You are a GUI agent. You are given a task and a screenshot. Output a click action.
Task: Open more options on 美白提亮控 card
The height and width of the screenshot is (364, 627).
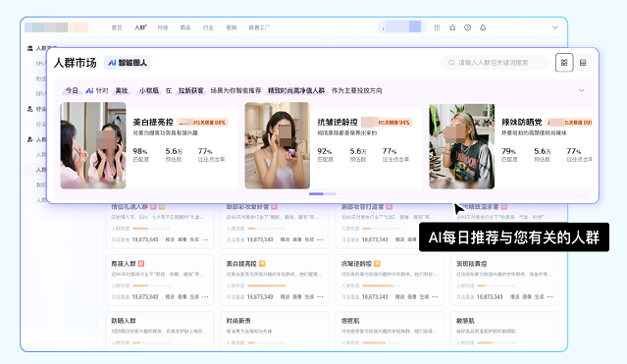pos(320,297)
